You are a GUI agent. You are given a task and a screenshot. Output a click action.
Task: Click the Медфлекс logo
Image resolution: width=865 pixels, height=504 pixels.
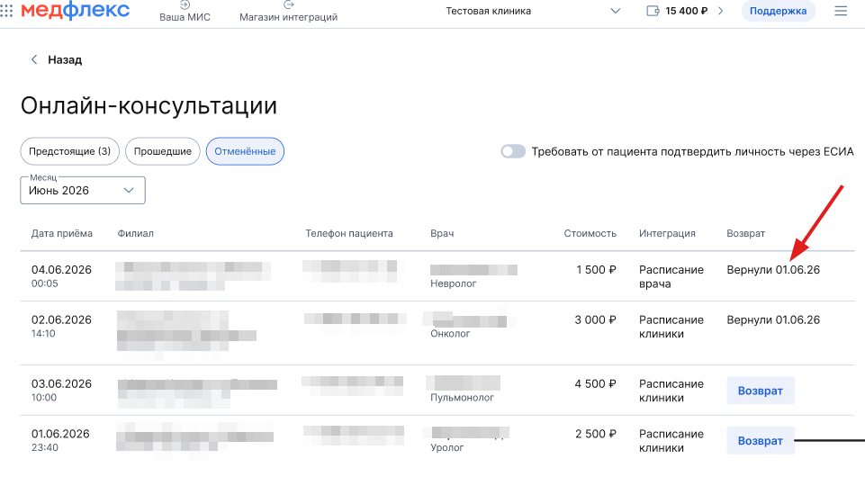pos(75,11)
